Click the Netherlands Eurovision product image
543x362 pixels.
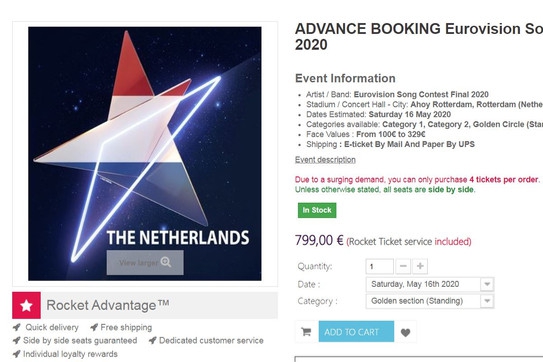click(x=145, y=153)
